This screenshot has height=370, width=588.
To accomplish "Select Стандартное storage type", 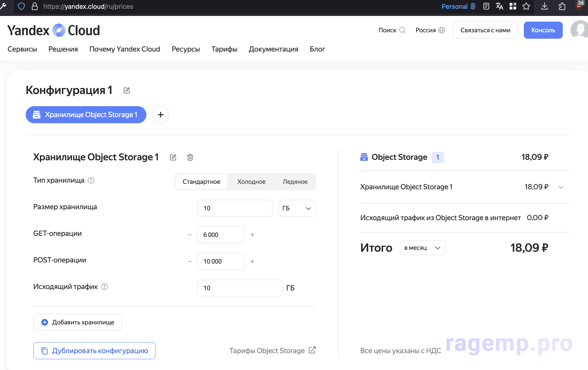I will tap(201, 182).
